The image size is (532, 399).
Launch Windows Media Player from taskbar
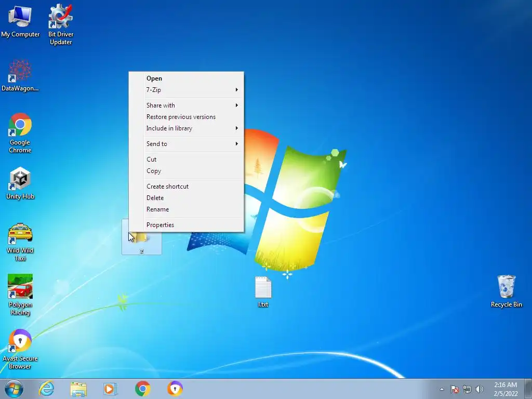coord(110,389)
